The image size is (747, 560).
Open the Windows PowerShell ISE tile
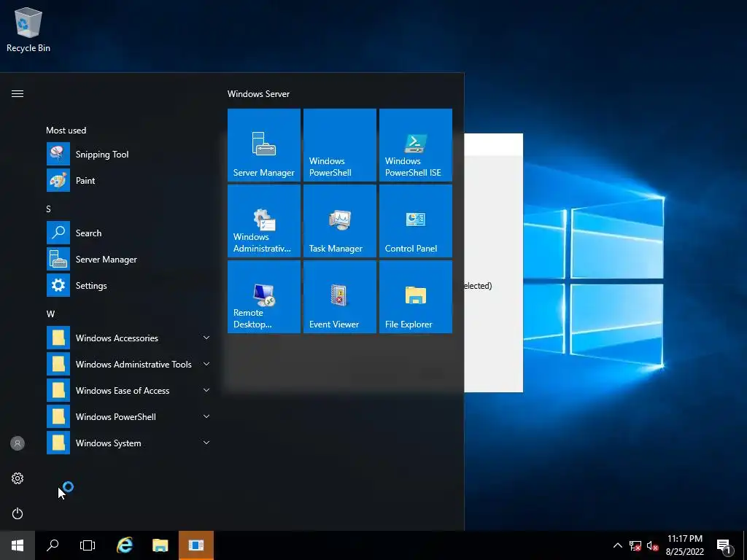pyautogui.click(x=415, y=145)
